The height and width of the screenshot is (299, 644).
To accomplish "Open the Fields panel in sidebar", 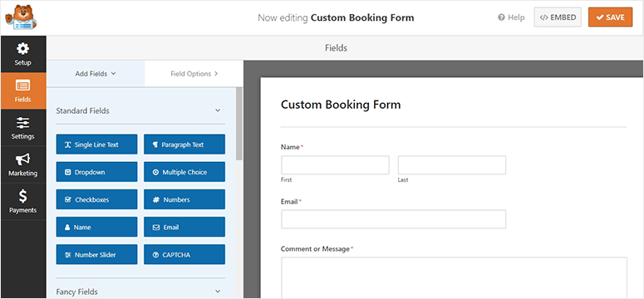I will pos(23,91).
